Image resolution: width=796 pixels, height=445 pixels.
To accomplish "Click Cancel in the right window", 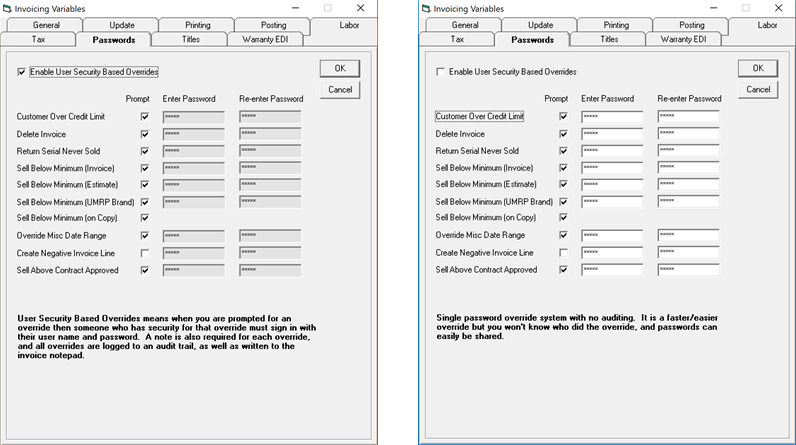I will point(758,89).
